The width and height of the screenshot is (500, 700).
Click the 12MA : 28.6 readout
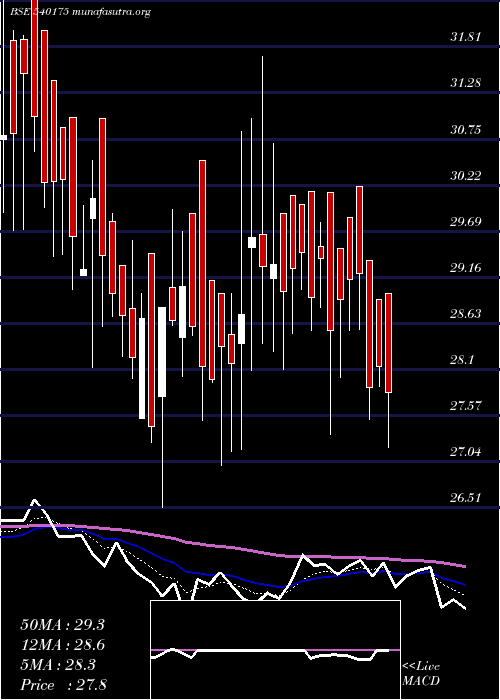pyautogui.click(x=62, y=645)
